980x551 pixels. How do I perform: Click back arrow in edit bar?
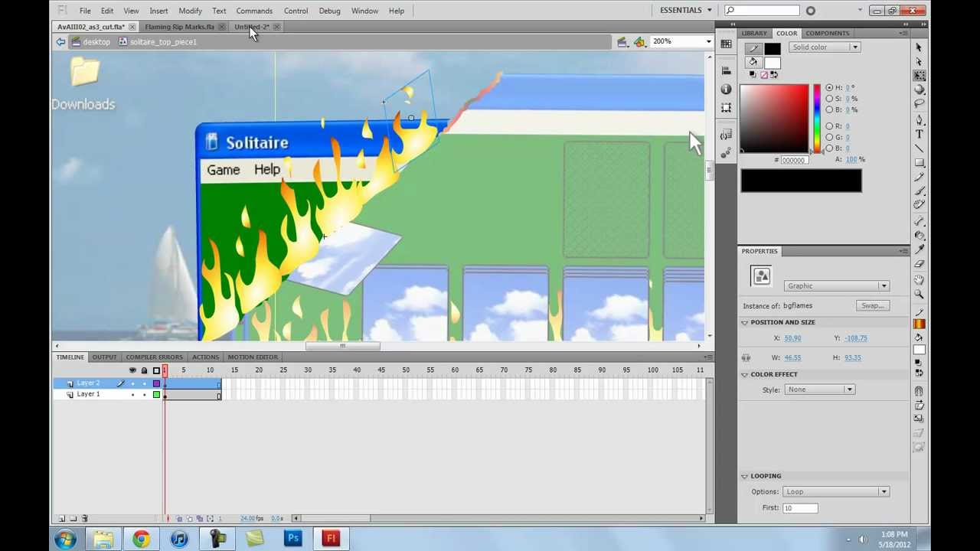(x=60, y=42)
